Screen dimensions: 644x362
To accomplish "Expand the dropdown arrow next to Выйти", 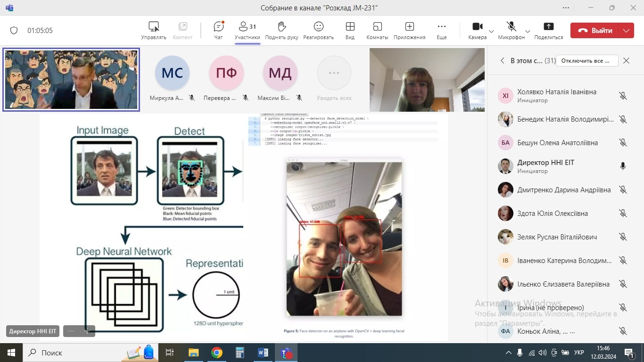I will click(626, 31).
